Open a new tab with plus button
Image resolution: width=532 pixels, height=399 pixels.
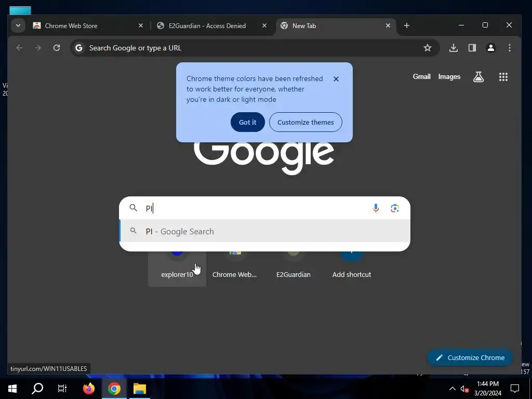coord(407,26)
